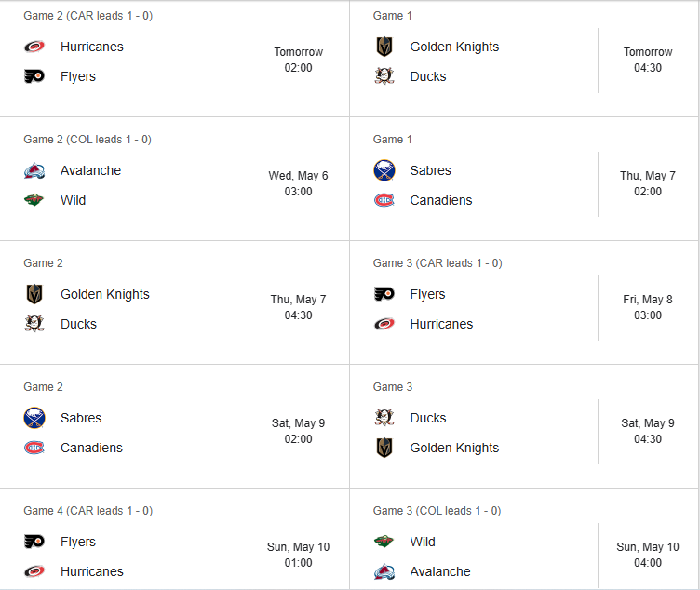Open Sabres team link in Sat, May 9 game

pos(81,418)
